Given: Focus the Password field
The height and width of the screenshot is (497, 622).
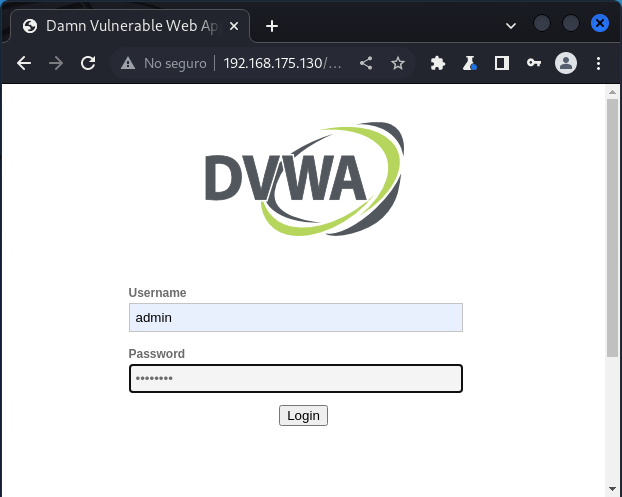Looking at the screenshot, I should click(296, 378).
